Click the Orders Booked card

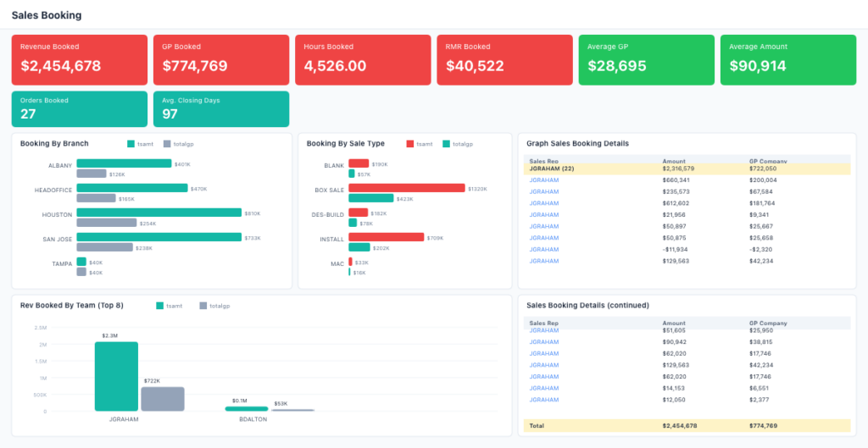[79, 108]
